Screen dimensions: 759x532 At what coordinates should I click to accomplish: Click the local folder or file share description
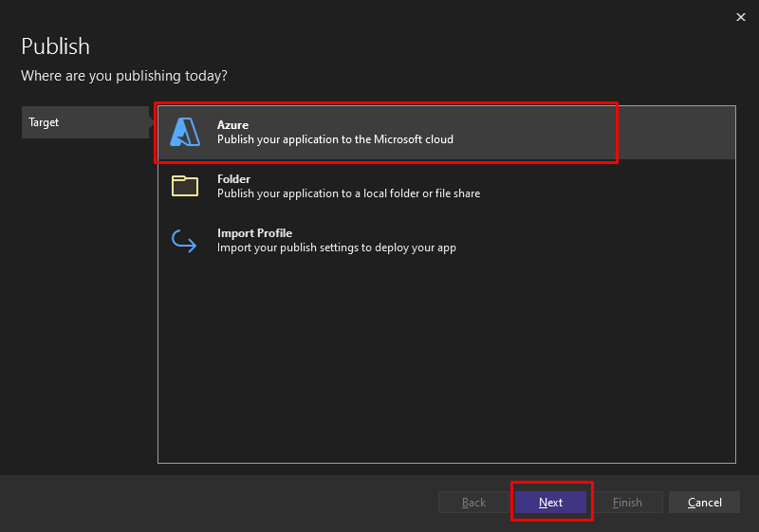348,193
